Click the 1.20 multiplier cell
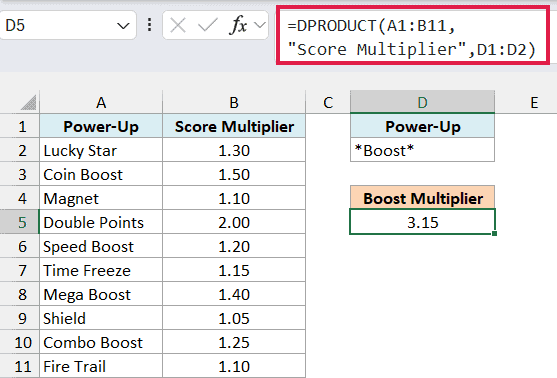 [x=234, y=246]
